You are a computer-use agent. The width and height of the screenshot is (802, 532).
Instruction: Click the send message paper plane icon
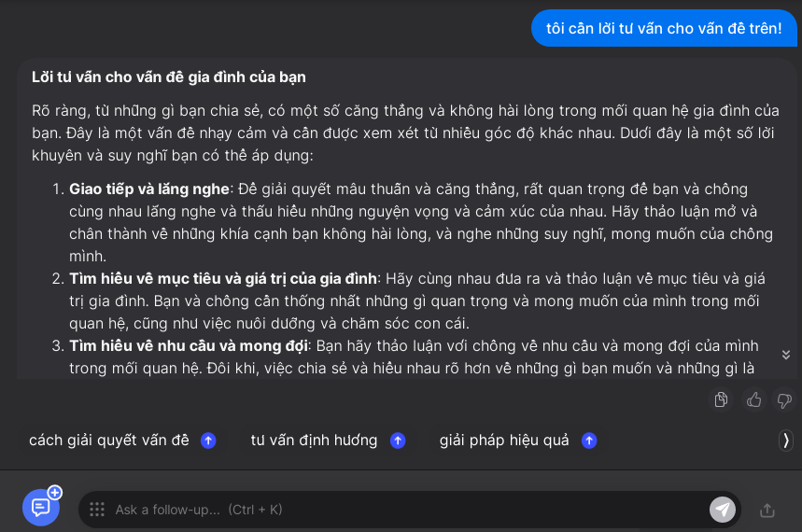722,510
